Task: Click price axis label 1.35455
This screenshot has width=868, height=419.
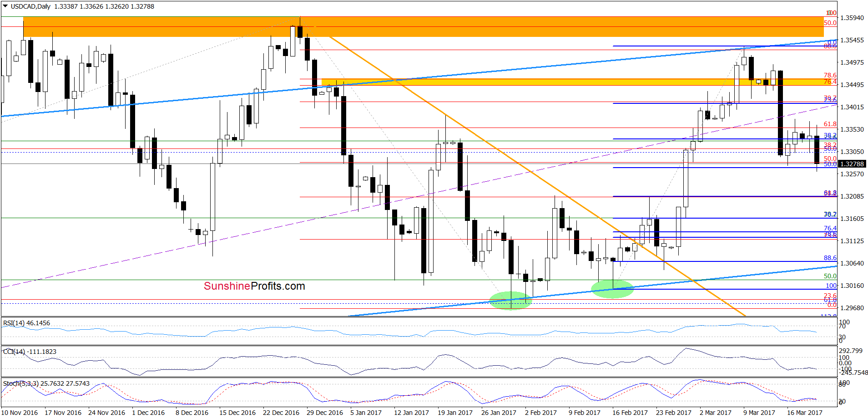Action: coord(852,40)
